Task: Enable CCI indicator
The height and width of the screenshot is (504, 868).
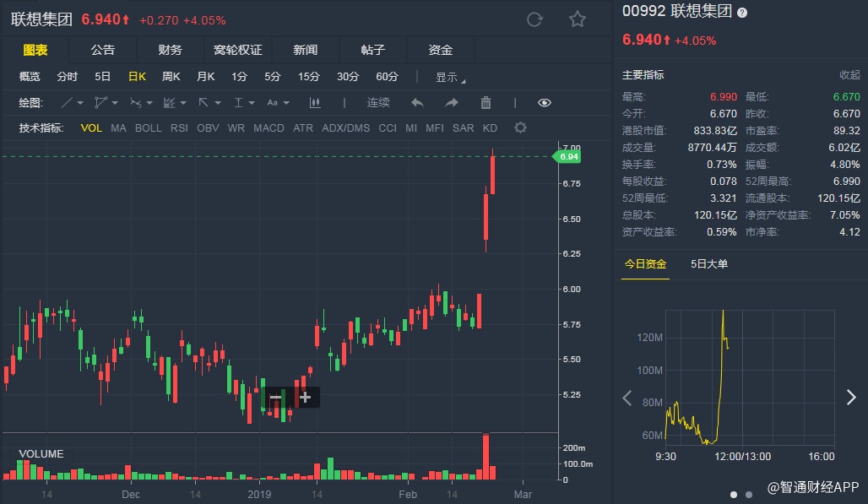Action: [388, 127]
